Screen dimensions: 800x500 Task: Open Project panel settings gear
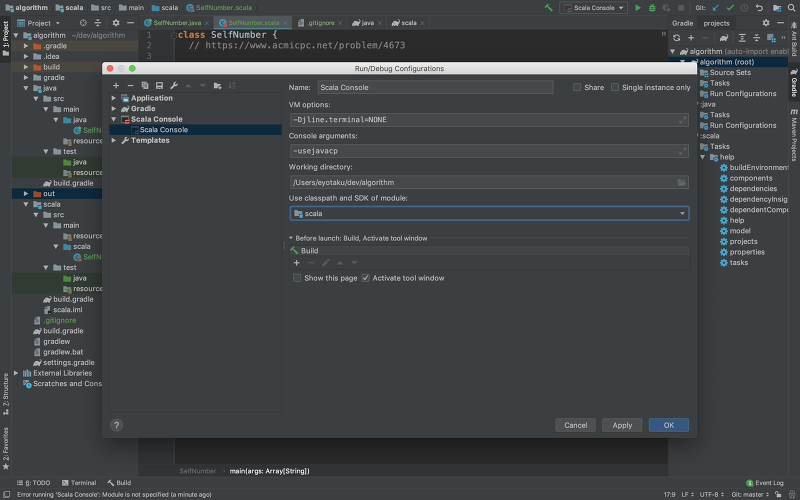[116, 23]
